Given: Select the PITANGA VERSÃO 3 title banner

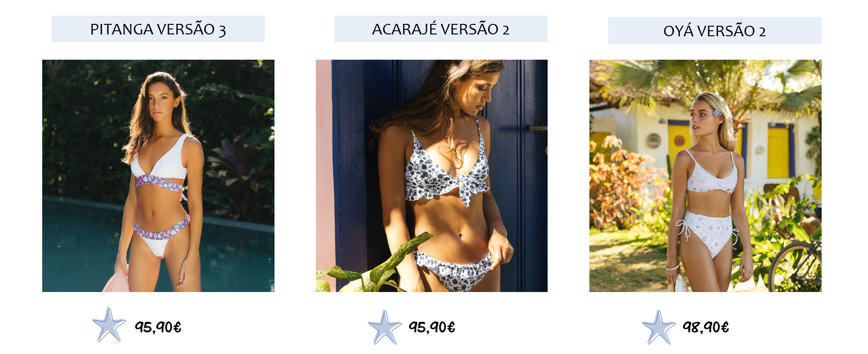Looking at the screenshot, I should click(158, 29).
